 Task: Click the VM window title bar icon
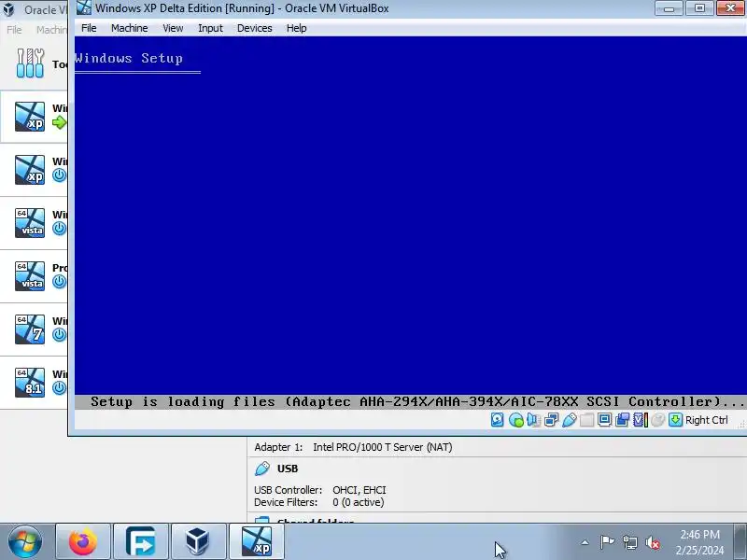[x=84, y=8]
